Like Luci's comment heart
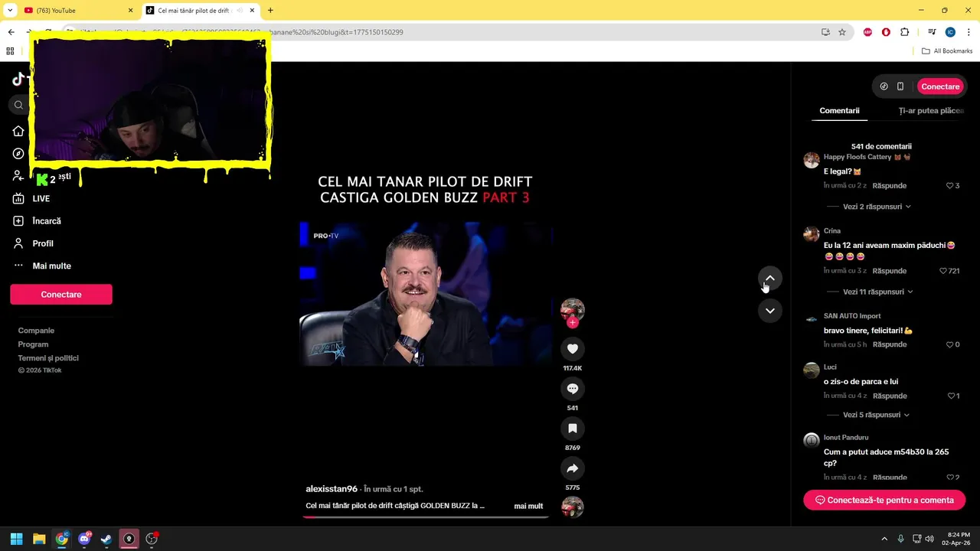 [950, 396]
